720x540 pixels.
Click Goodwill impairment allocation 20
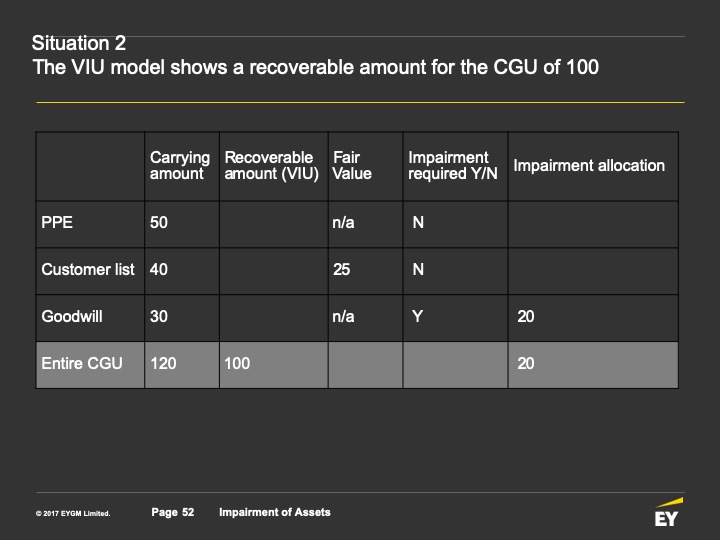(526, 316)
